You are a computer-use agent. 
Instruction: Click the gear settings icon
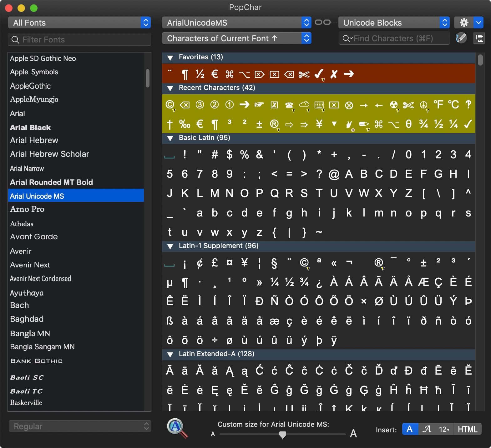(x=464, y=22)
